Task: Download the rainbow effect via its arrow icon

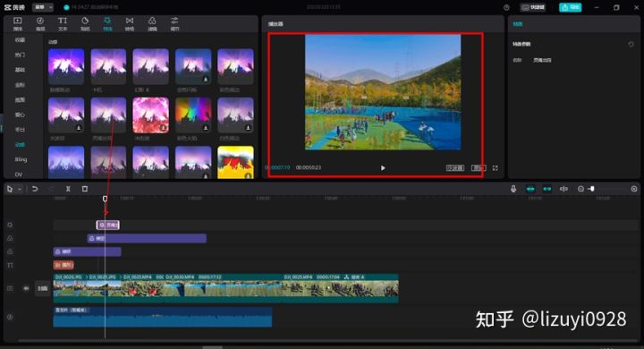Action: pyautogui.click(x=206, y=128)
